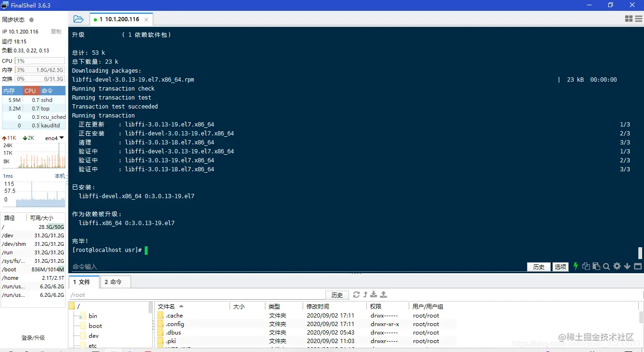Image resolution: width=644 pixels, height=352 pixels.
Task: Click the 登录/升级 link
Action: [x=33, y=338]
